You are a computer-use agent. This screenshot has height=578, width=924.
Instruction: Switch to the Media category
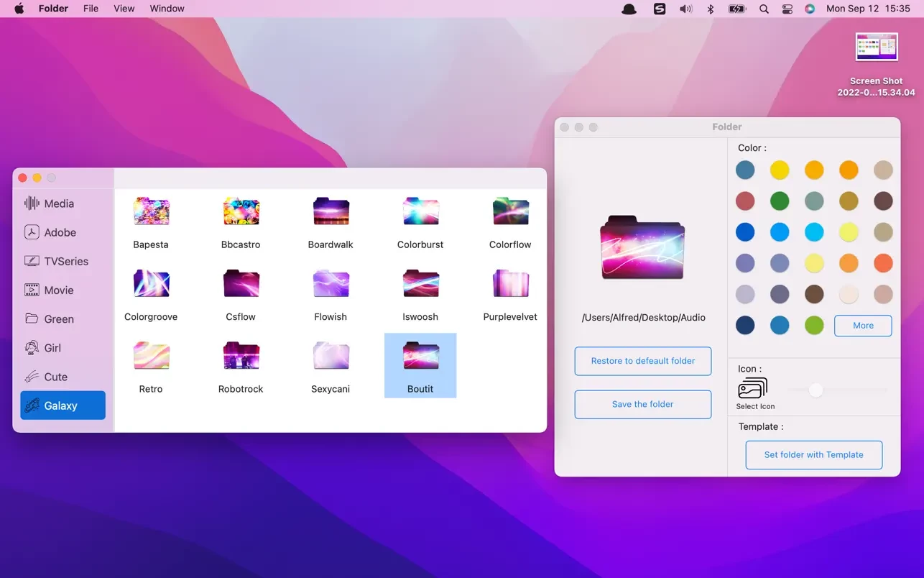57,203
